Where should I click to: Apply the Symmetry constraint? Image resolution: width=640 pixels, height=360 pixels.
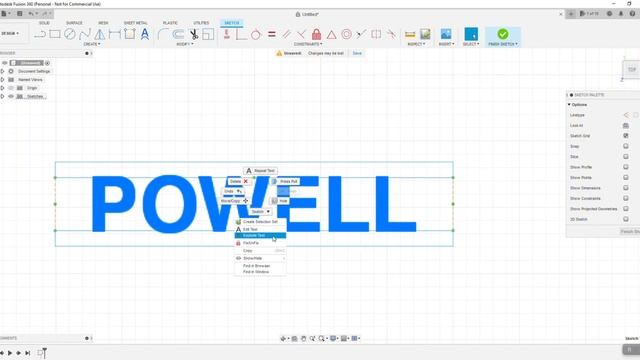coord(376,34)
